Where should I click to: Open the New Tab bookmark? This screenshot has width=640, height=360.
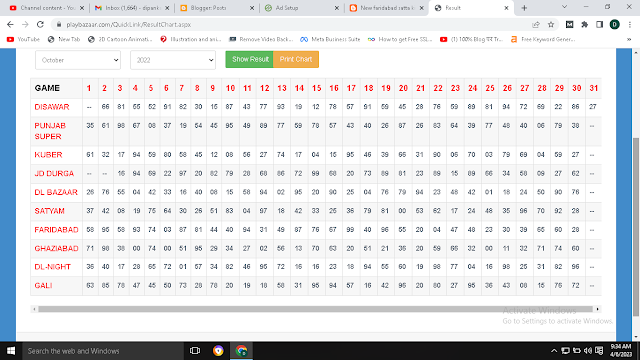pos(64,39)
